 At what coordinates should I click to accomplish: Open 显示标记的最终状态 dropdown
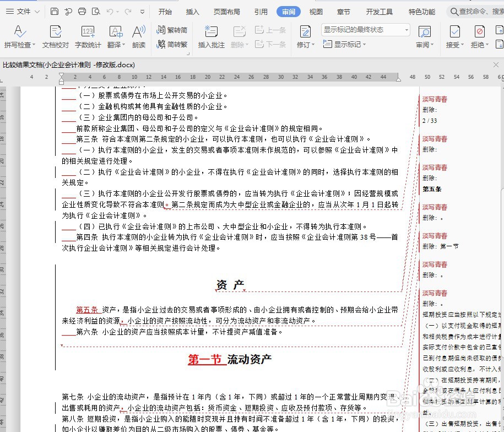365,30
